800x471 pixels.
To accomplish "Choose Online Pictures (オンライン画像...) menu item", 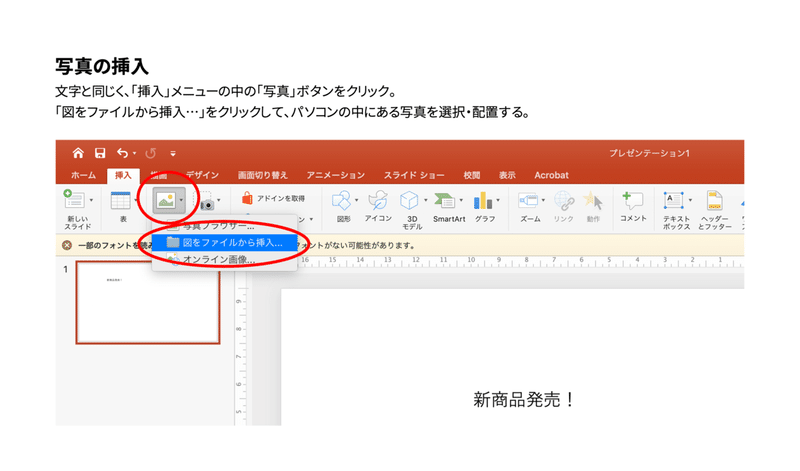I will pyautogui.click(x=224, y=259).
